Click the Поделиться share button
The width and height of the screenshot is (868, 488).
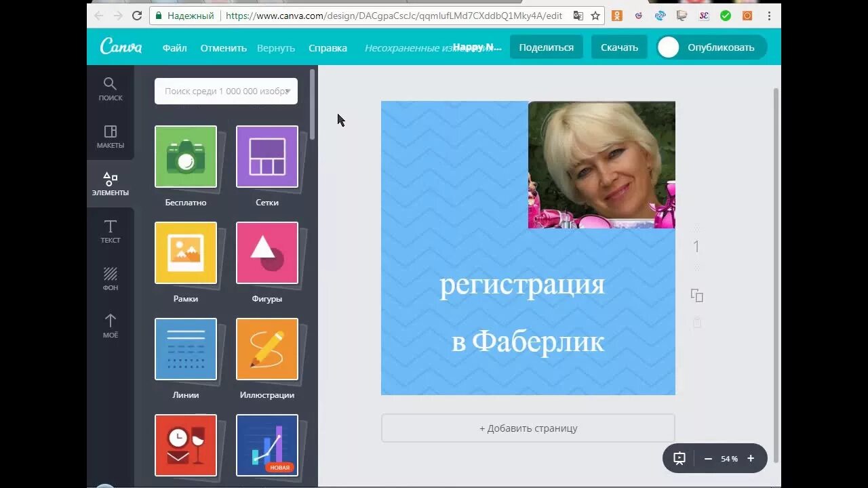[x=547, y=47]
